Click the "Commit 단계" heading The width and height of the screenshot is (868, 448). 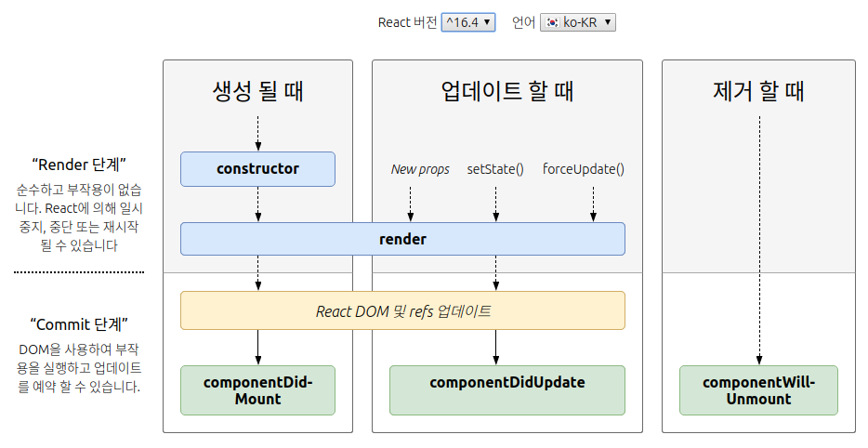coord(79,324)
